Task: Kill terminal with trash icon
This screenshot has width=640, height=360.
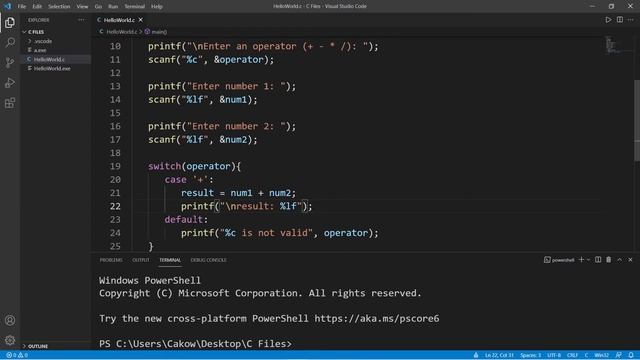Action: pos(609,260)
